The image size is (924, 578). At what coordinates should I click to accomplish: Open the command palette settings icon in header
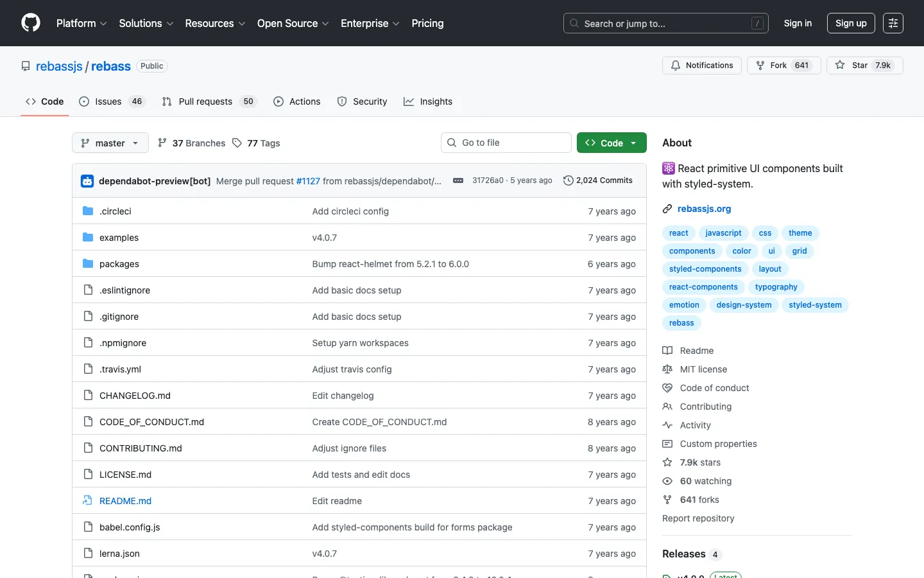[x=893, y=23]
